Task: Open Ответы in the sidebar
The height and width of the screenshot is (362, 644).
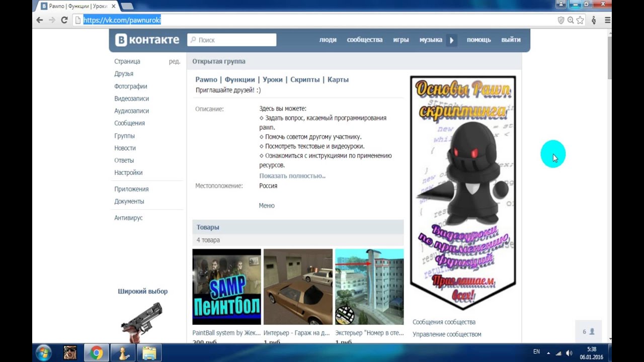Action: (x=124, y=160)
